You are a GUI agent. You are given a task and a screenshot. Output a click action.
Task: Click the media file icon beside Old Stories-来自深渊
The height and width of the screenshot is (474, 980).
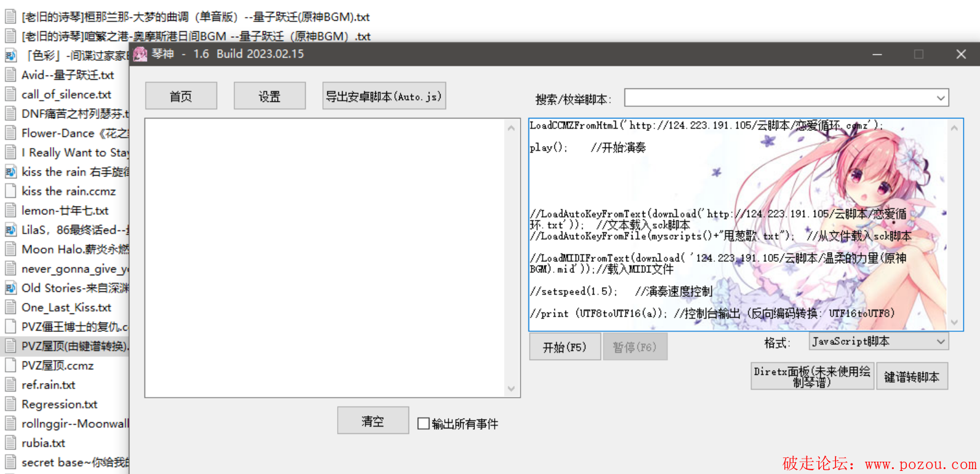(10, 288)
